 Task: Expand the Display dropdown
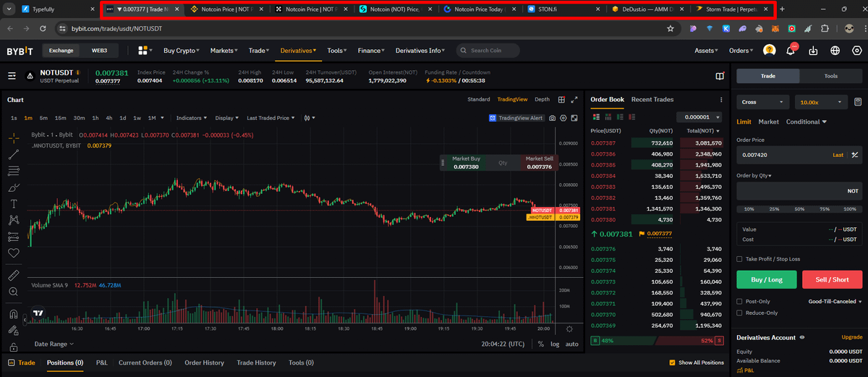(x=226, y=118)
